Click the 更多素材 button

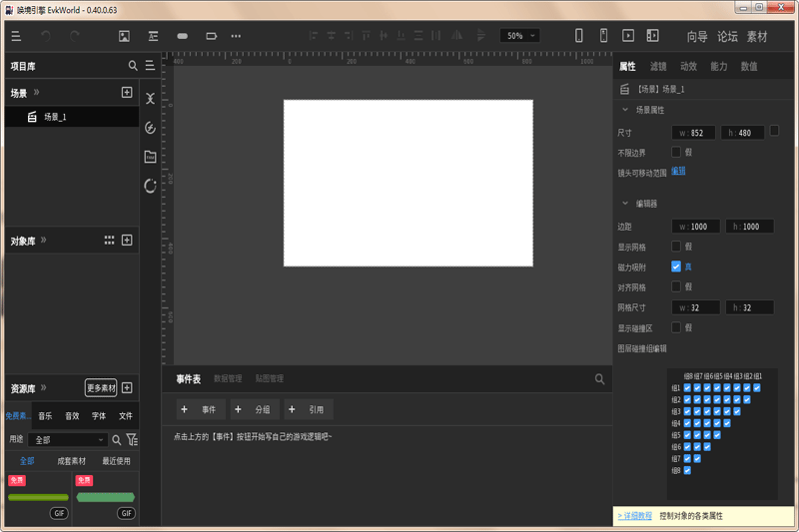pos(101,388)
